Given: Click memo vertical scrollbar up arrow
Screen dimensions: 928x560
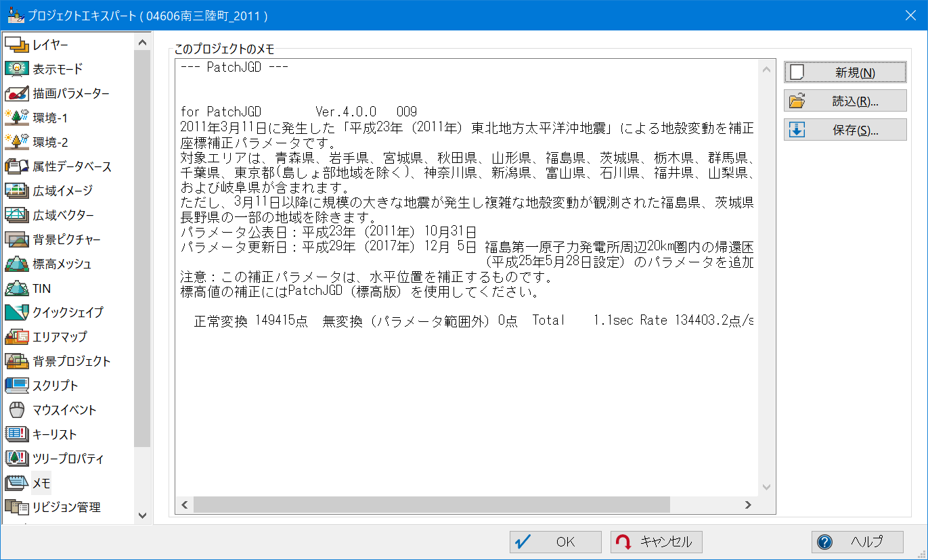Looking at the screenshot, I should point(767,70).
